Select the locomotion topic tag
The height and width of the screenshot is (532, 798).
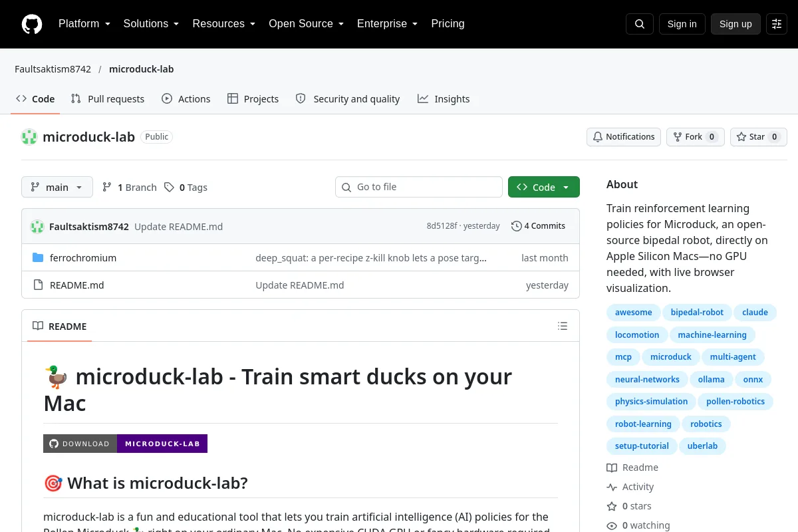tap(637, 335)
